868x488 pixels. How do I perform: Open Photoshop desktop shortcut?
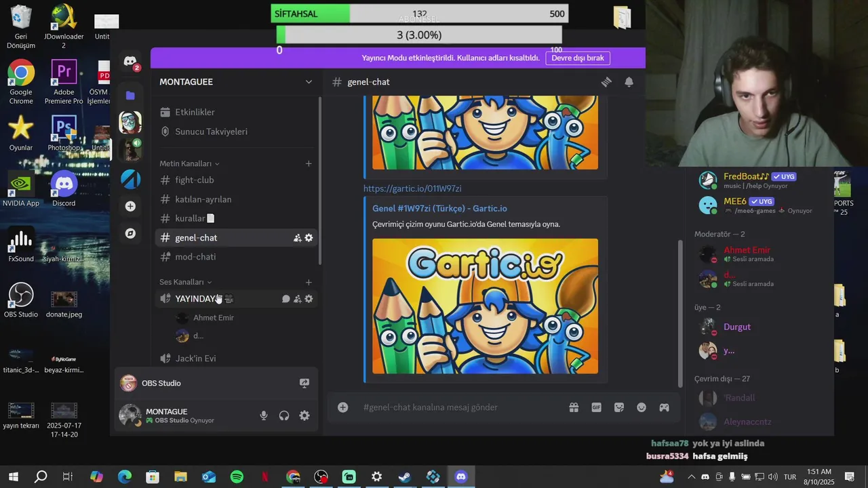pos(64,133)
